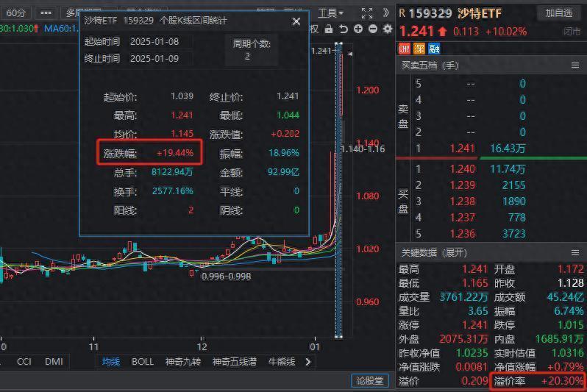
Task: Click the buy-1 price 1.240
Action: (x=463, y=169)
